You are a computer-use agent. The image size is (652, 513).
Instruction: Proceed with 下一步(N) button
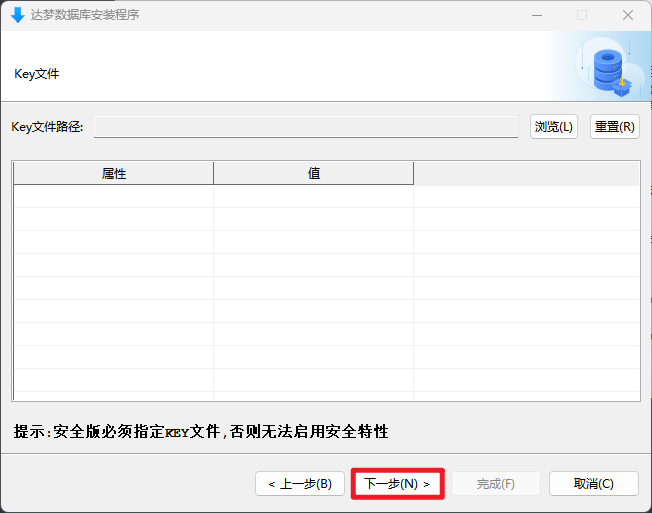coord(398,483)
